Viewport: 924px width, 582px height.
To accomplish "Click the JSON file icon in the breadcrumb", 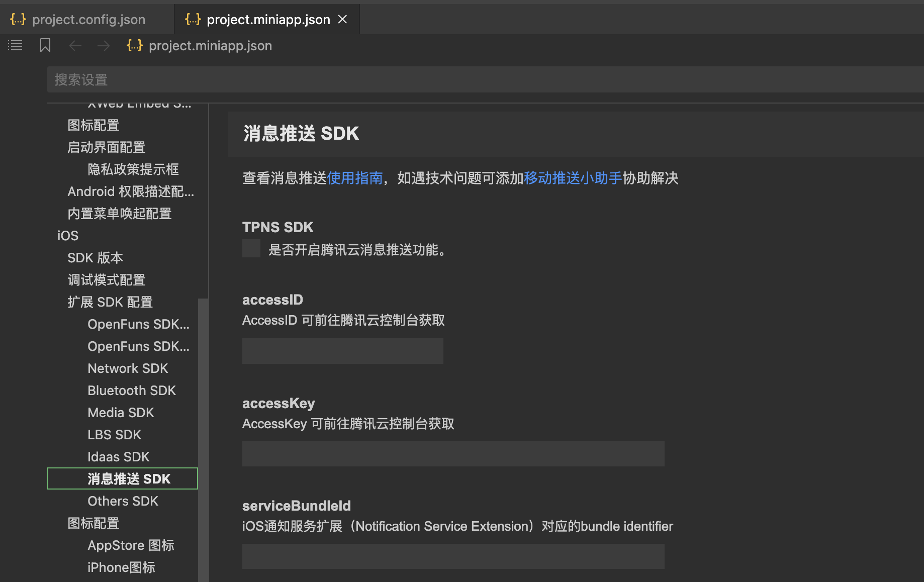I will (x=134, y=45).
